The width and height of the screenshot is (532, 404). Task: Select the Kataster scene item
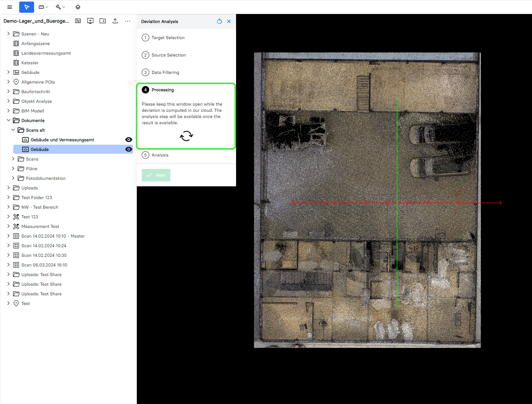point(30,63)
